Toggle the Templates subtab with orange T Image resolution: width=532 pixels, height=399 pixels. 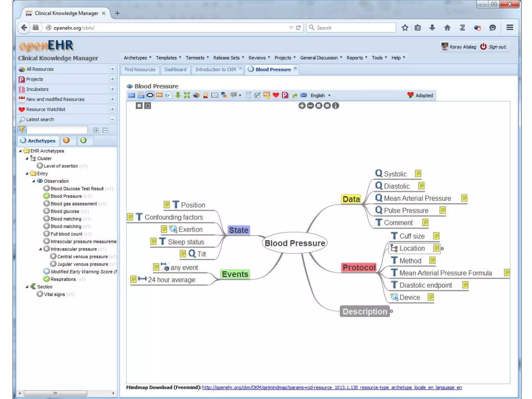pyautogui.click(x=66, y=141)
